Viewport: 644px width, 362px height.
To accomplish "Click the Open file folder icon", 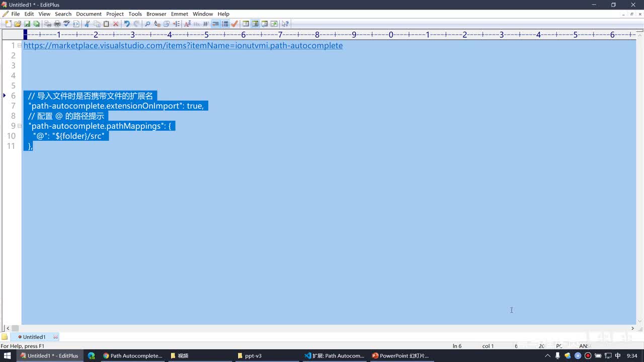I will pyautogui.click(x=18, y=24).
